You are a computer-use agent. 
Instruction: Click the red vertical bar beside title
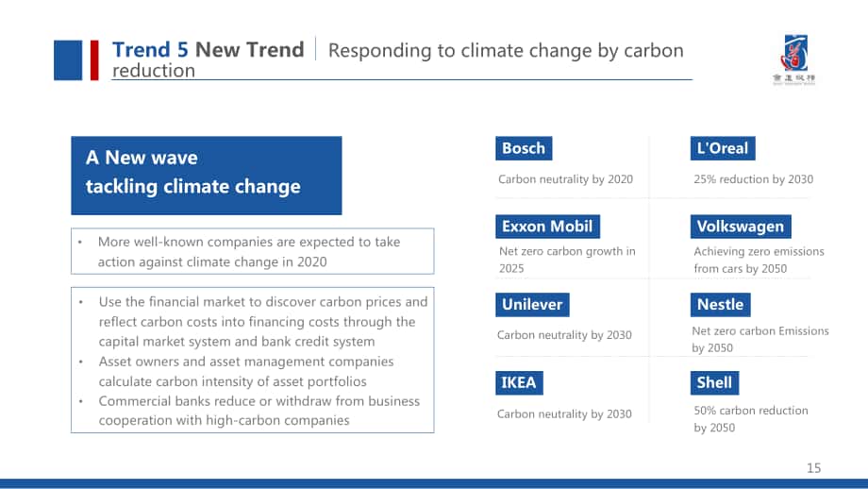click(x=94, y=60)
